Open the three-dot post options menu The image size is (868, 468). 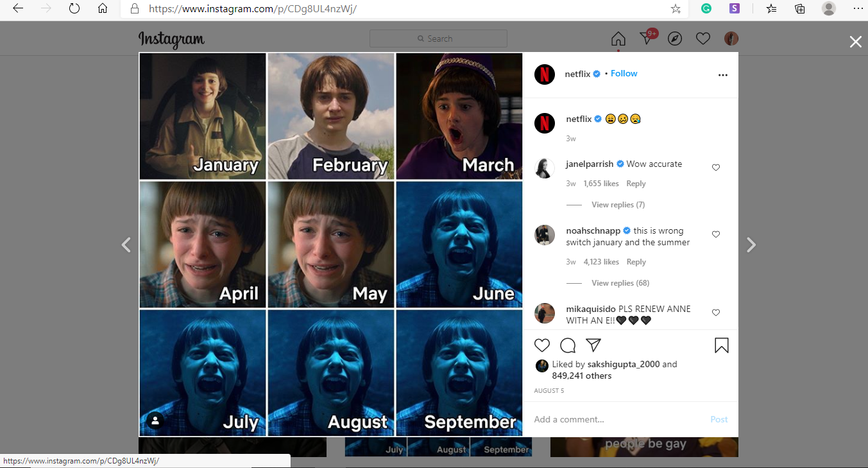point(723,75)
